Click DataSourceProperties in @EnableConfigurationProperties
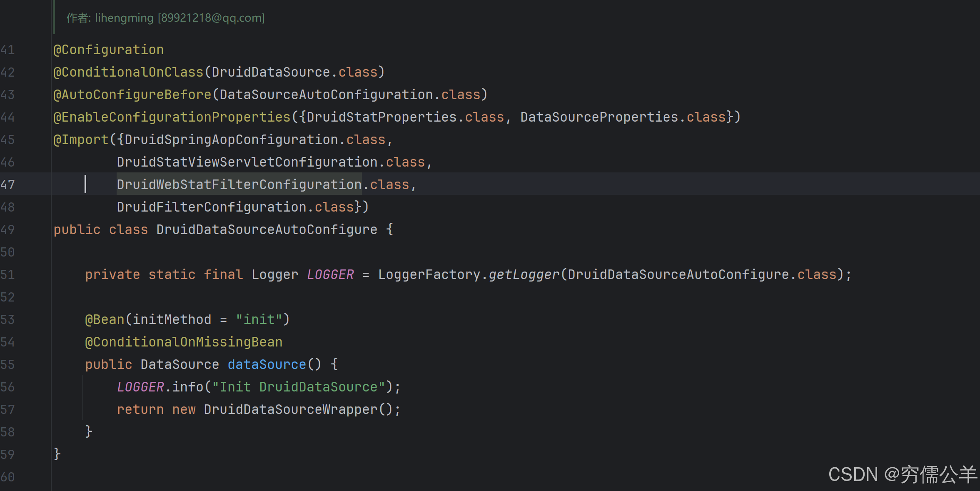Image resolution: width=980 pixels, height=491 pixels. pyautogui.click(x=599, y=117)
